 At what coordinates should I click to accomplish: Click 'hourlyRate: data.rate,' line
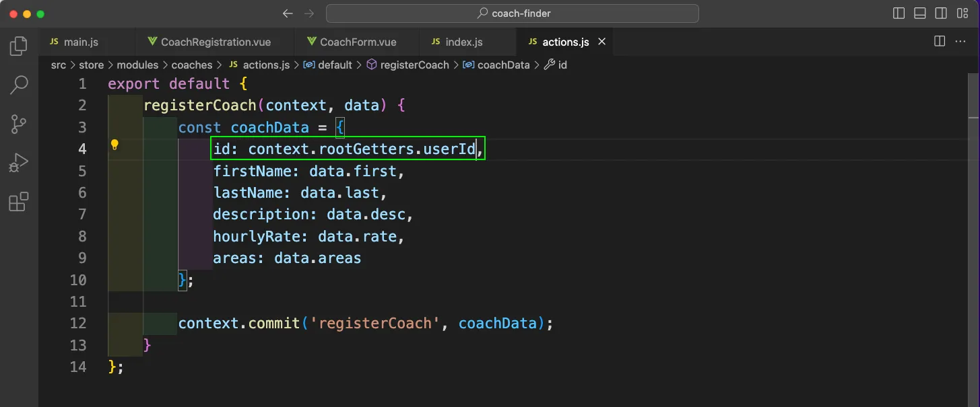click(309, 237)
